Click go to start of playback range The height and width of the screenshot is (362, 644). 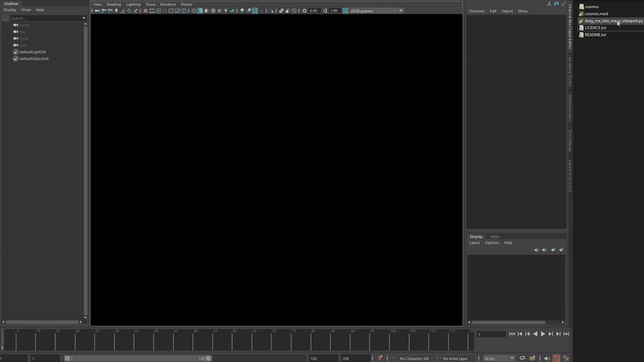(x=512, y=334)
